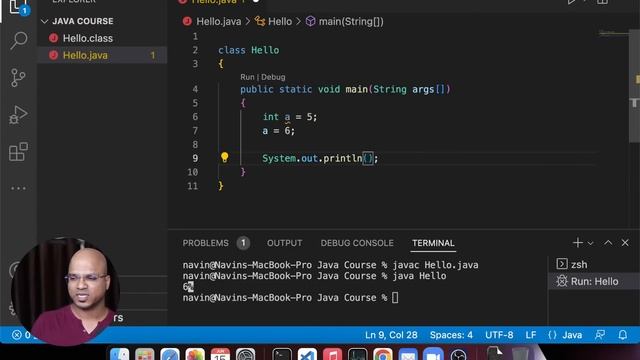Click 'java Hello' command in terminal
Screen dimensions: 640x360
(x=419, y=276)
